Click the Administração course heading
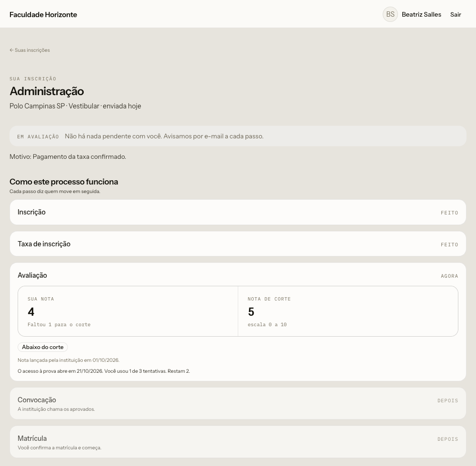 pyautogui.click(x=47, y=91)
